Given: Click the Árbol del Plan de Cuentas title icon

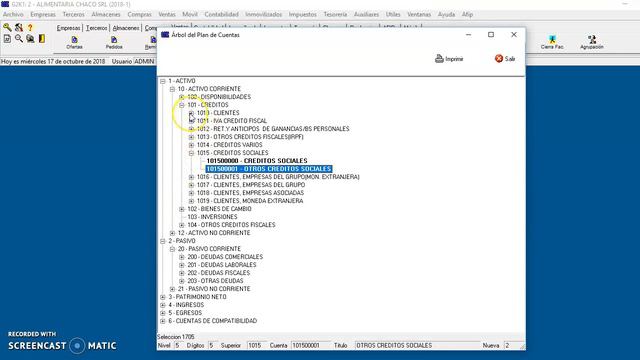Looking at the screenshot, I should point(165,35).
